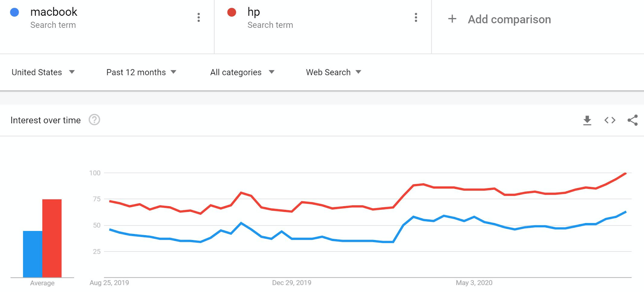
Task: Open help icon beside Interest over time
Action: click(x=94, y=120)
